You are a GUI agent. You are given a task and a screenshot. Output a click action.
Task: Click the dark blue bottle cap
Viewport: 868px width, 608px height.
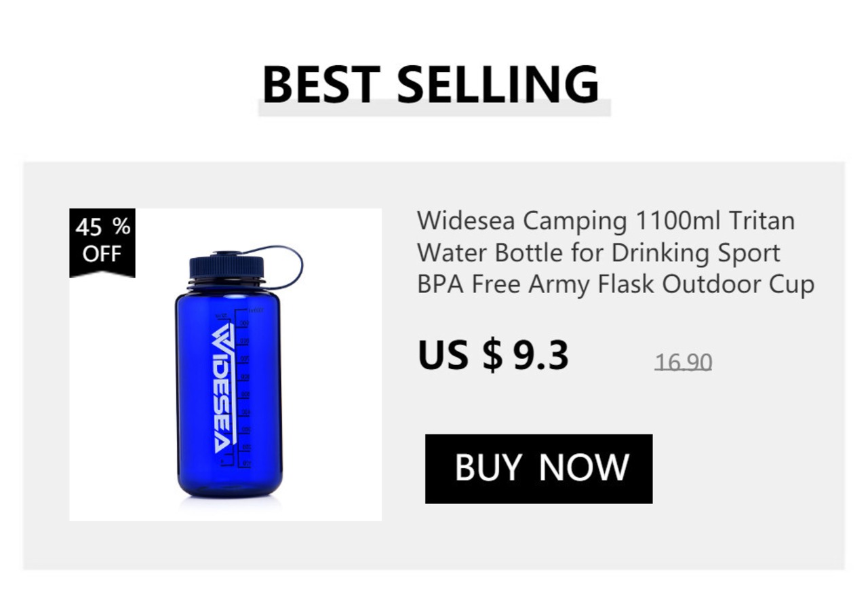[x=226, y=267]
